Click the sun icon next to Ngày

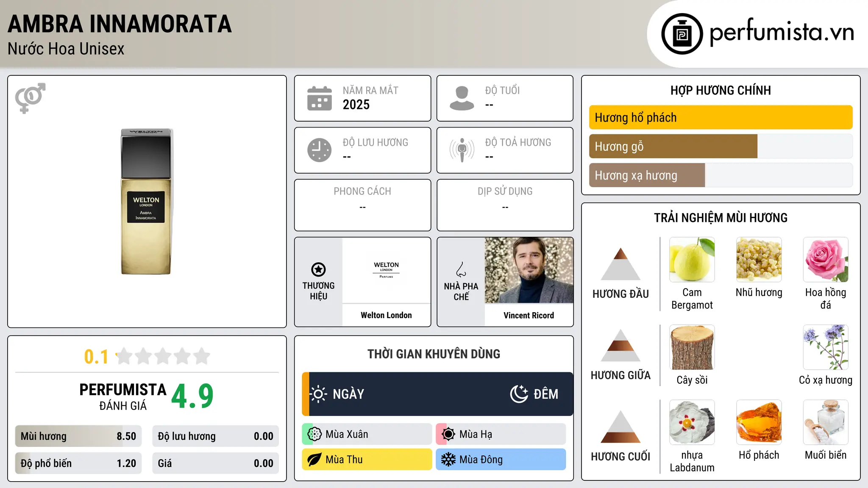point(318,394)
